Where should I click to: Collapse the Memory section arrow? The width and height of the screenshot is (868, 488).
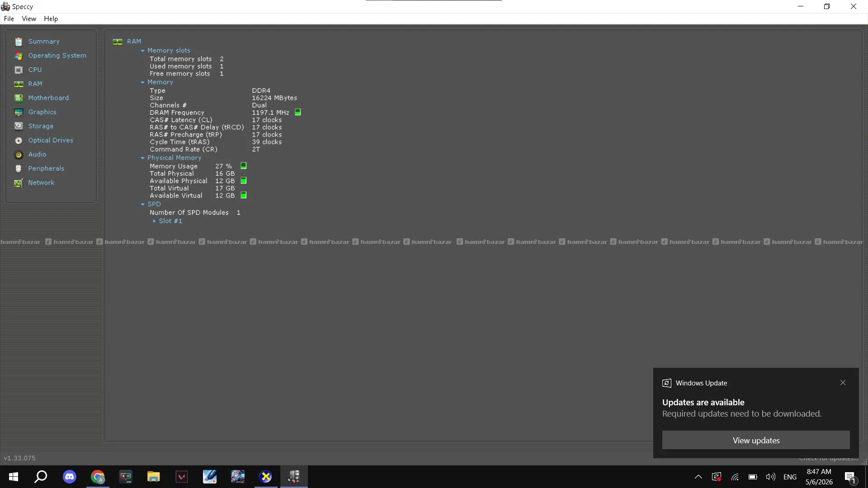(142, 82)
